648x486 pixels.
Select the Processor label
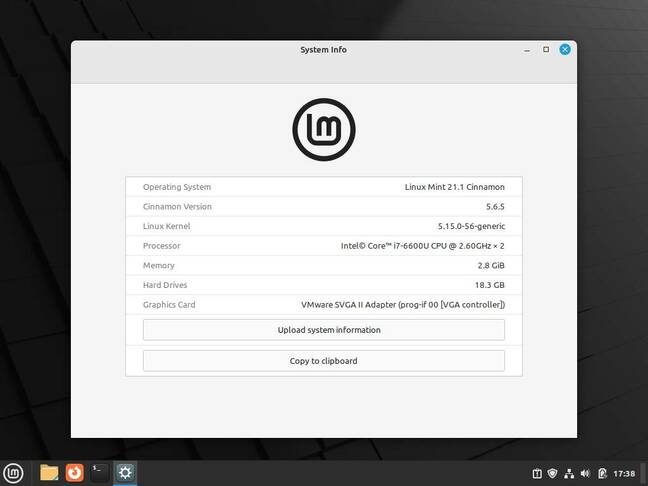(162, 246)
